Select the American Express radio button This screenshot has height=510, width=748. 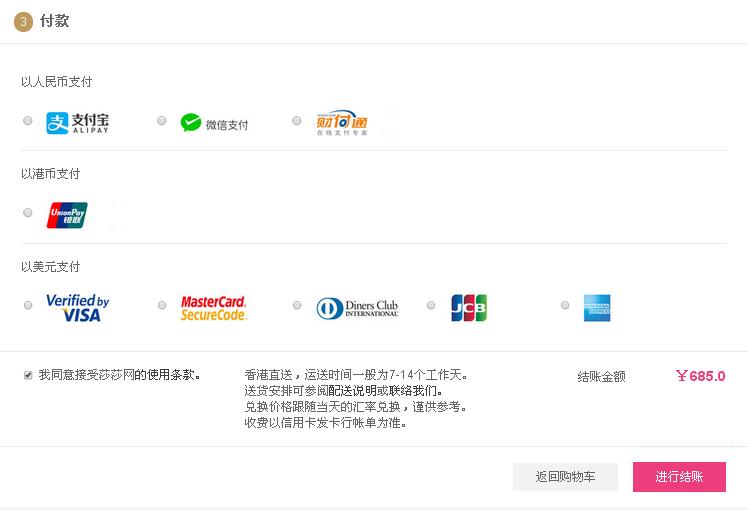click(565, 305)
